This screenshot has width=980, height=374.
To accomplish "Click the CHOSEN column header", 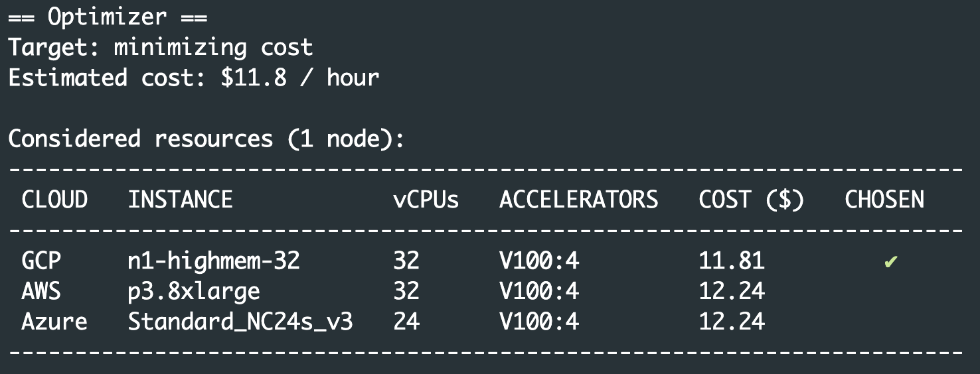I will click(x=884, y=200).
